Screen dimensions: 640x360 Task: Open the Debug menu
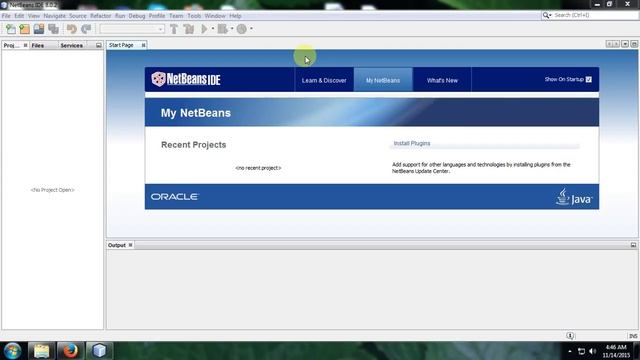[x=137, y=16]
